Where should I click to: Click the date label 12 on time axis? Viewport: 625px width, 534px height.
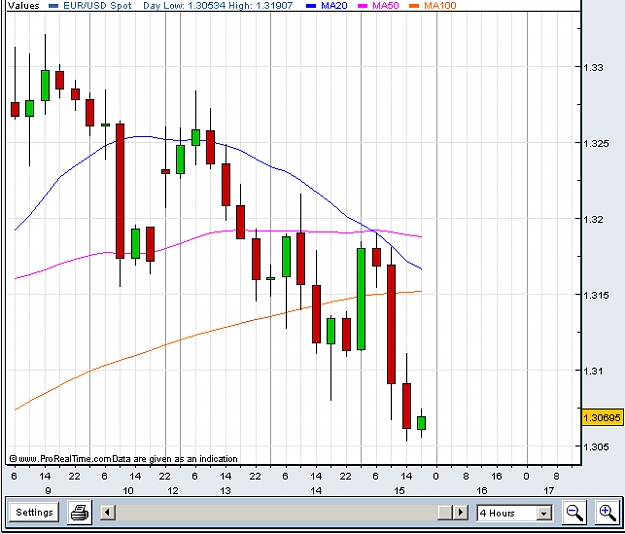(173, 491)
